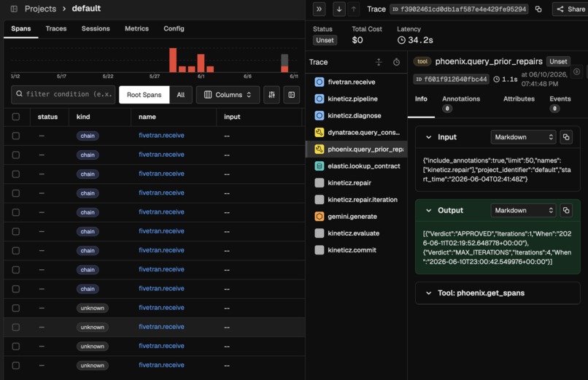Switch to the Traces tab
The image size is (588, 380).
[x=56, y=28]
